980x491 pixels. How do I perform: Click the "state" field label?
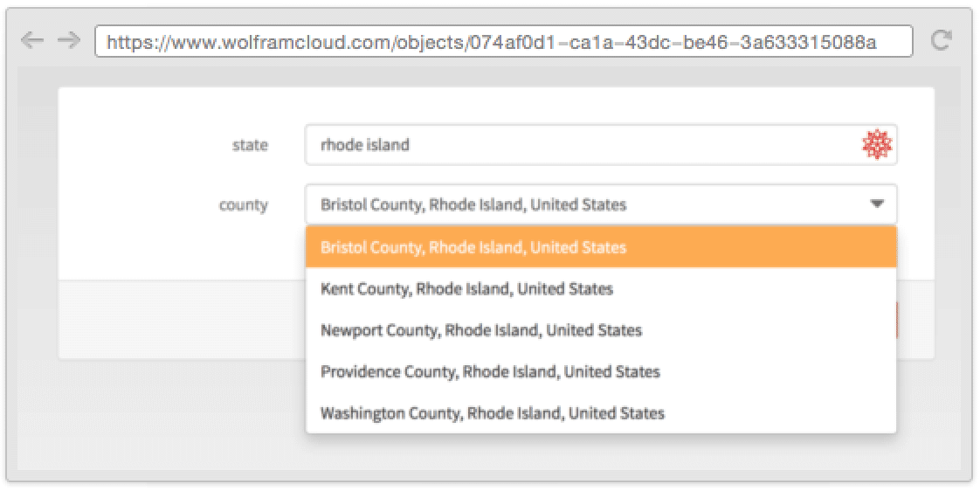pyautogui.click(x=250, y=144)
